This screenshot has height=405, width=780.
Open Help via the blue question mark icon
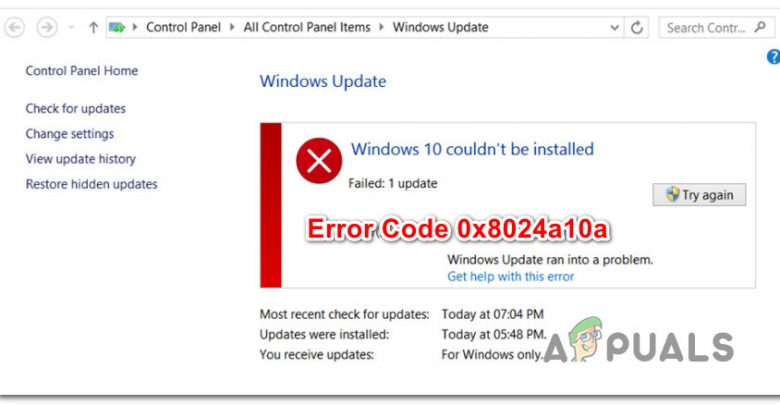click(774, 57)
